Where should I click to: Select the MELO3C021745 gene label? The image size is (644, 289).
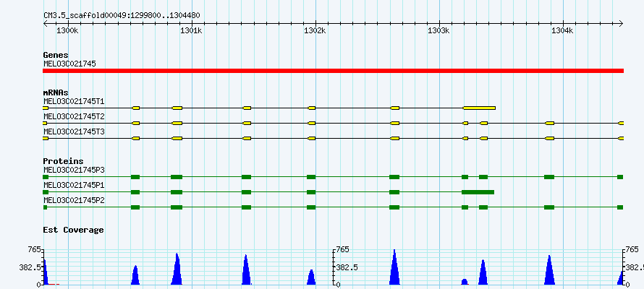tap(69, 64)
